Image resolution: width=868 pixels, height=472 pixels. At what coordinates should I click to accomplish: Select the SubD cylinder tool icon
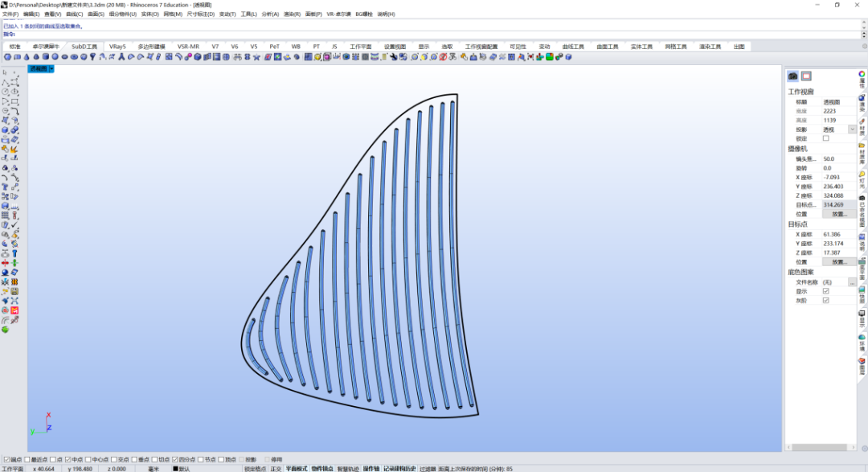coord(45,57)
